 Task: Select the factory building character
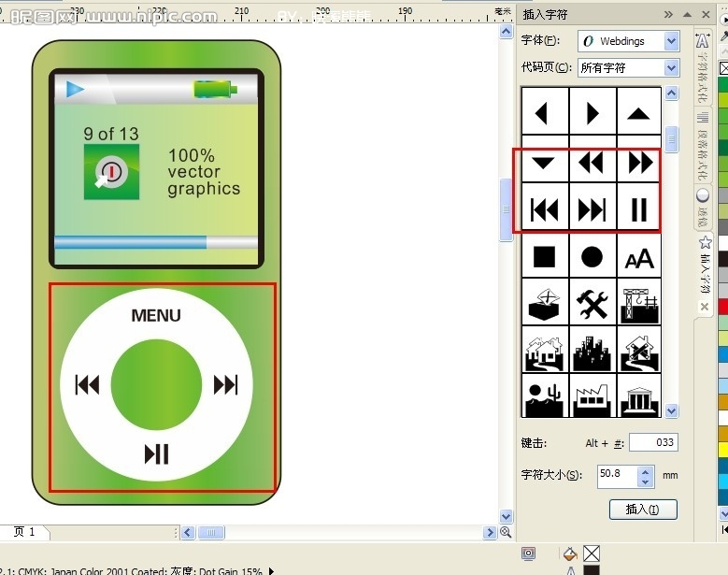click(x=592, y=396)
